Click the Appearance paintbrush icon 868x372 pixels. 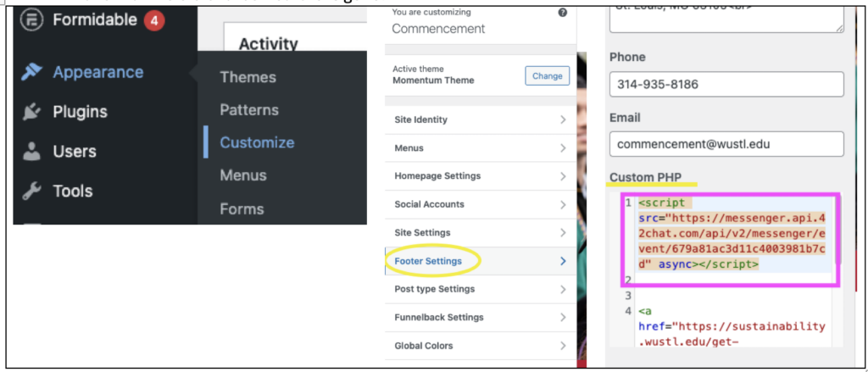[32, 73]
